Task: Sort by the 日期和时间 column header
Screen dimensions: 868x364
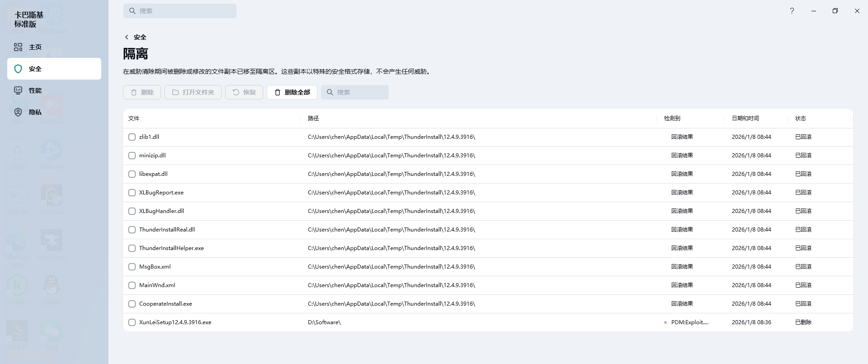Action: (x=745, y=118)
